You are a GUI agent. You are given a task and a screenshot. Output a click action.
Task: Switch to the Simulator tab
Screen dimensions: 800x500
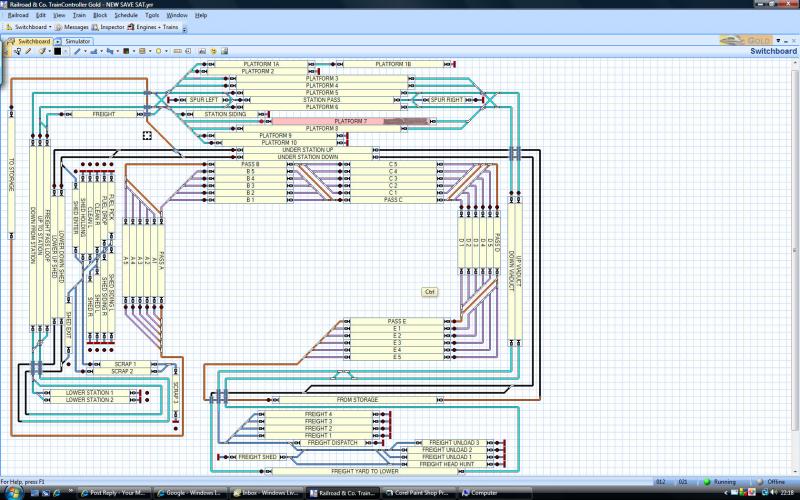pos(78,41)
